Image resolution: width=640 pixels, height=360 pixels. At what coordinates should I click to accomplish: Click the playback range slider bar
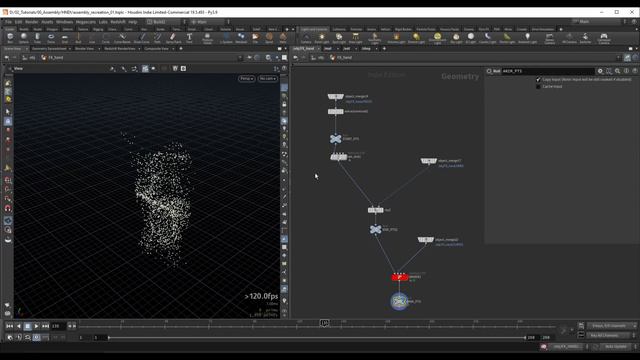coord(317,338)
